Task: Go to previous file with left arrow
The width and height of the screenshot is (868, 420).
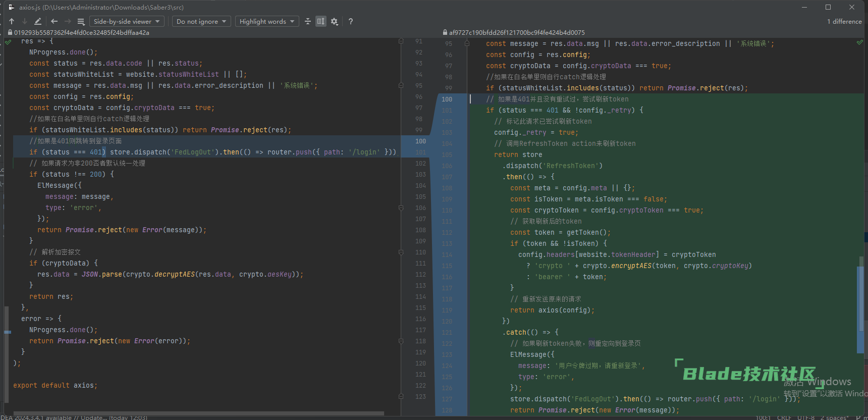Action: point(54,21)
